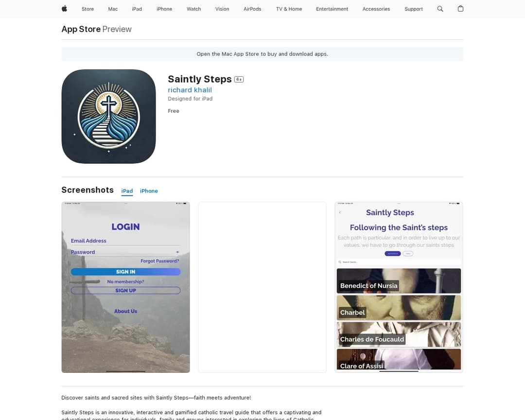Click the App Store heading link
Viewport: 525px width, 420px height.
[x=81, y=29]
